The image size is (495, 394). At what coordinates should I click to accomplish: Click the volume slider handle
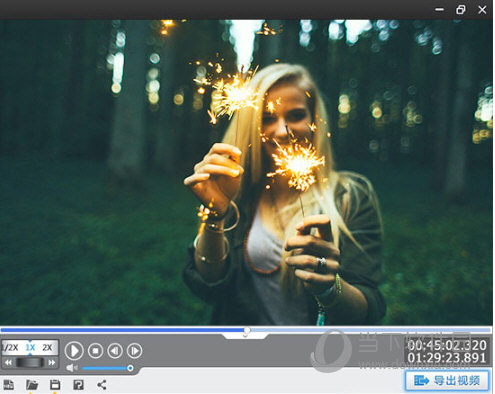coord(130,368)
